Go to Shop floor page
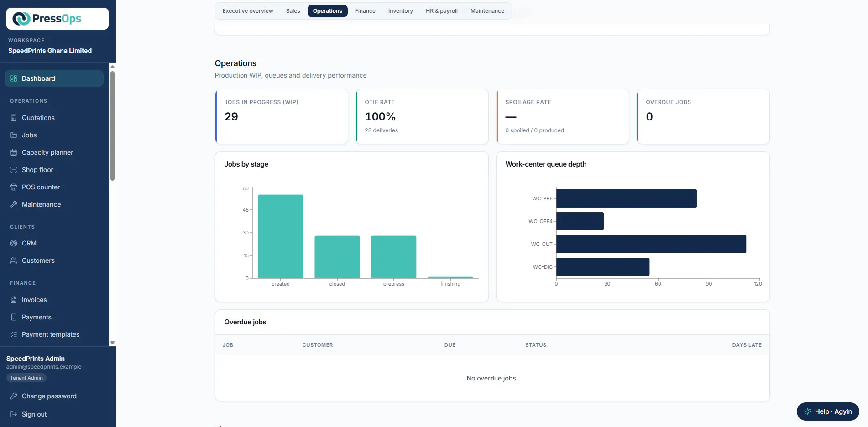 point(54,170)
